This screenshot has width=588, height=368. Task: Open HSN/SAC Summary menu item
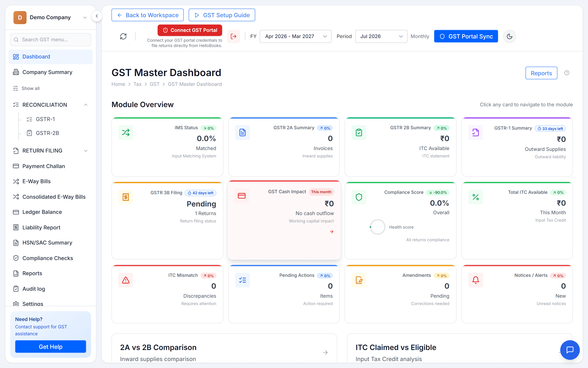tap(51, 243)
